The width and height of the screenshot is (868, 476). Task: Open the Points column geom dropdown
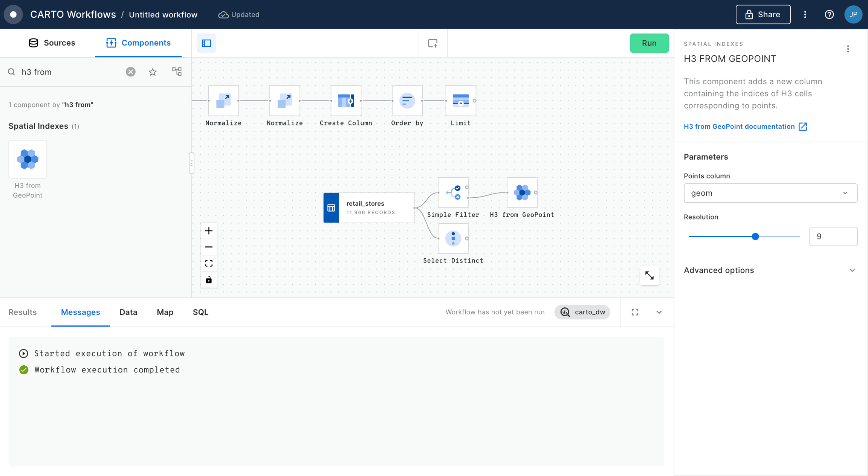tap(770, 193)
